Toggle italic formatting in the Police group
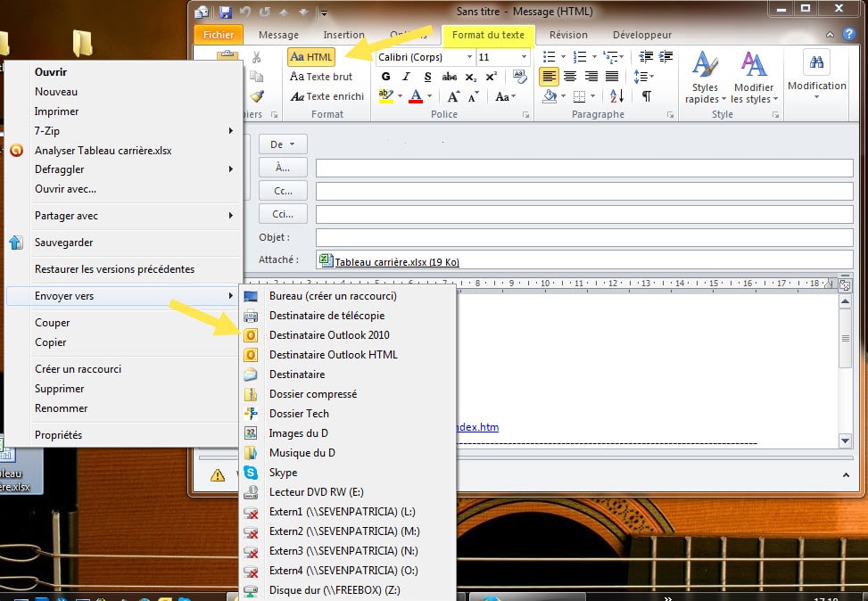The image size is (868, 601). (407, 77)
